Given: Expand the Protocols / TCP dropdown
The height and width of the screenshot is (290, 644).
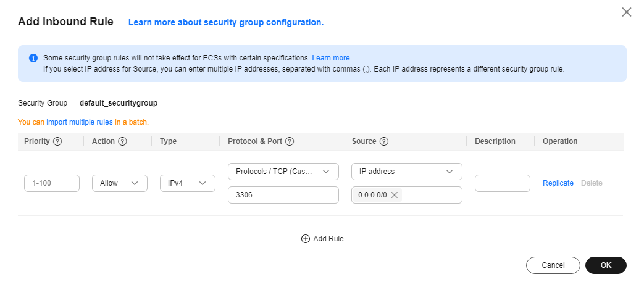Looking at the screenshot, I should pyautogui.click(x=283, y=172).
